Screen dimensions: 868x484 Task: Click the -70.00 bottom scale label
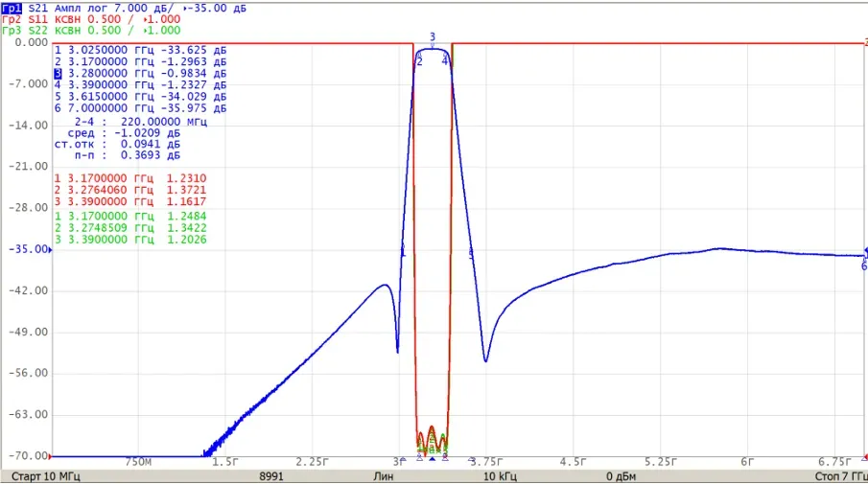click(x=28, y=456)
